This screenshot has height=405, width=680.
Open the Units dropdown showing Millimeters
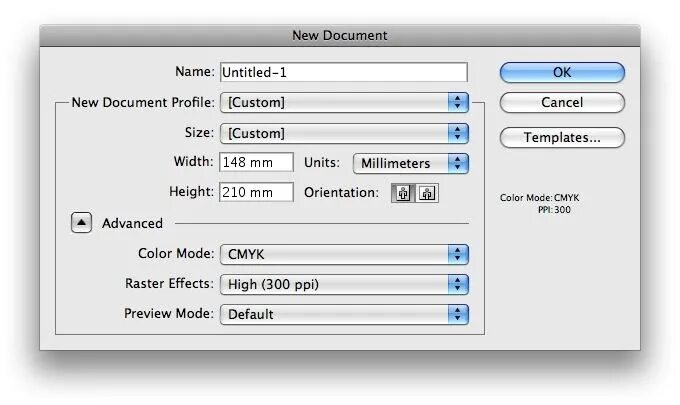(411, 163)
